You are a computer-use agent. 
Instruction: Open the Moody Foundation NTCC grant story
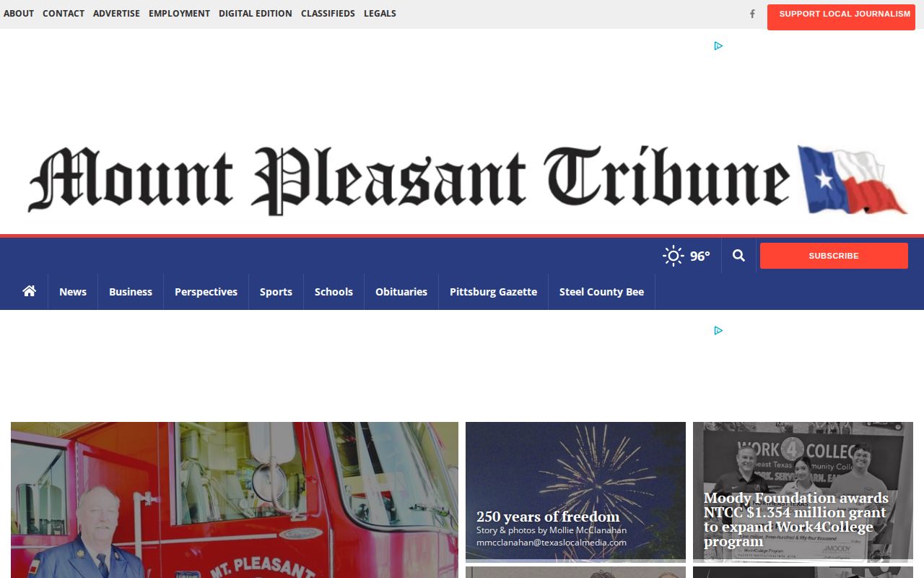pyautogui.click(x=796, y=519)
